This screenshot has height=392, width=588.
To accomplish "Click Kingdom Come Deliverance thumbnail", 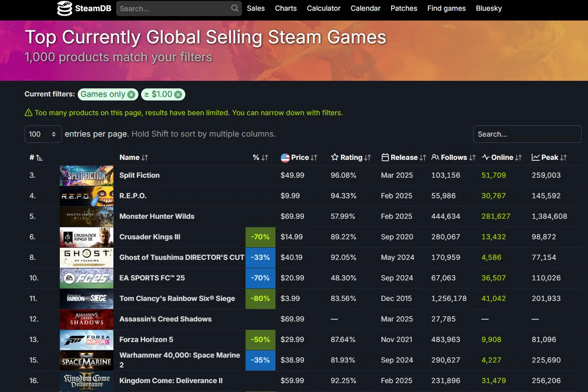I will [x=87, y=381].
